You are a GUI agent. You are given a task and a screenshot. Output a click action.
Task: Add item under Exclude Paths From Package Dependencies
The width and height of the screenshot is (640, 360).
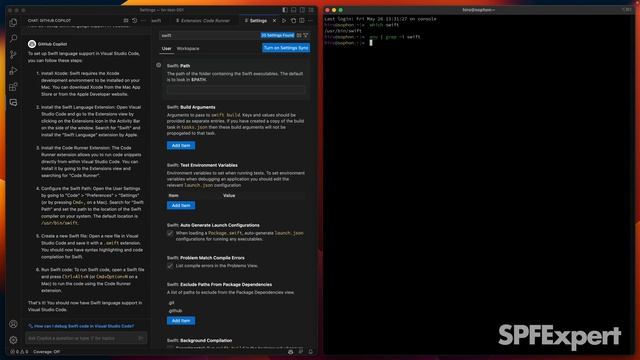tap(181, 321)
